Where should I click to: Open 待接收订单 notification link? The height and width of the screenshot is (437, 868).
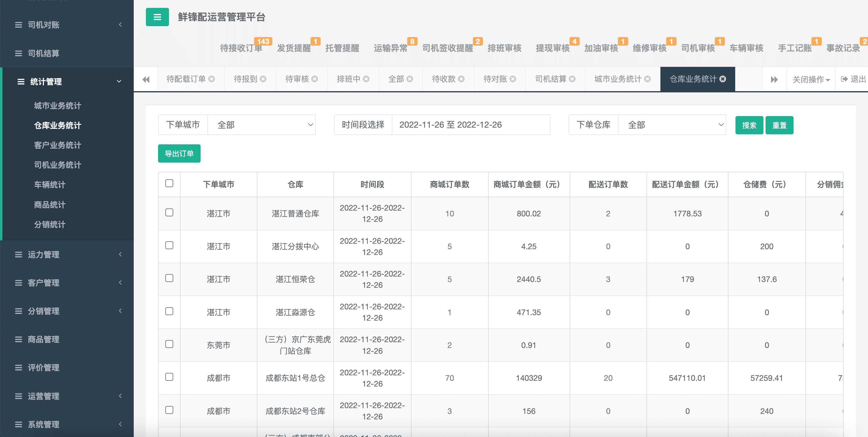(x=241, y=48)
